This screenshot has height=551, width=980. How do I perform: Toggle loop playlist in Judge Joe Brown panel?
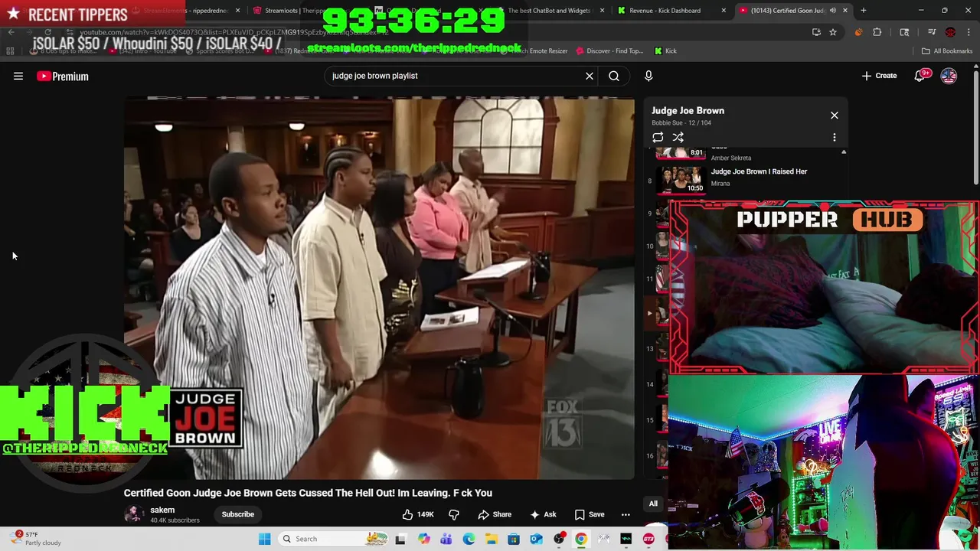658,137
